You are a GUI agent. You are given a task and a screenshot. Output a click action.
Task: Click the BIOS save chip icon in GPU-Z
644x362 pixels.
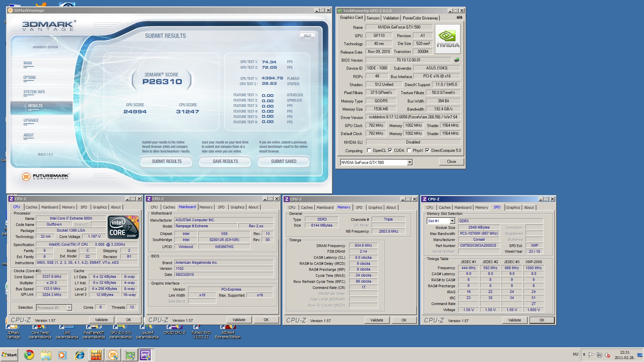[x=457, y=60]
